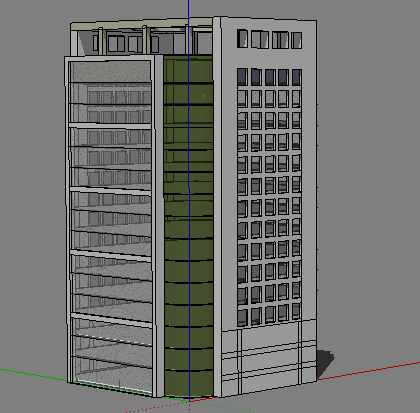Select the rightmost top-row window on right facade
This screenshot has height=413, width=420.
(296, 40)
